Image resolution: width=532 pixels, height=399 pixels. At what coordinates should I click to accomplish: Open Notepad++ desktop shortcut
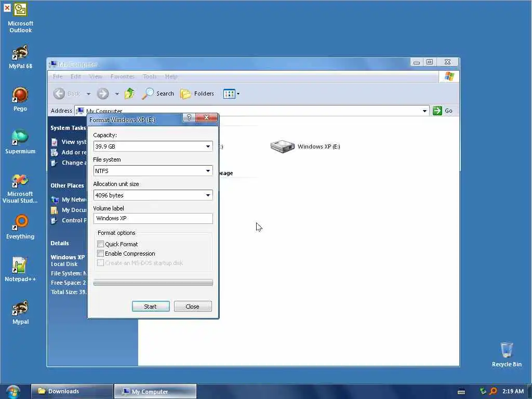click(x=20, y=270)
